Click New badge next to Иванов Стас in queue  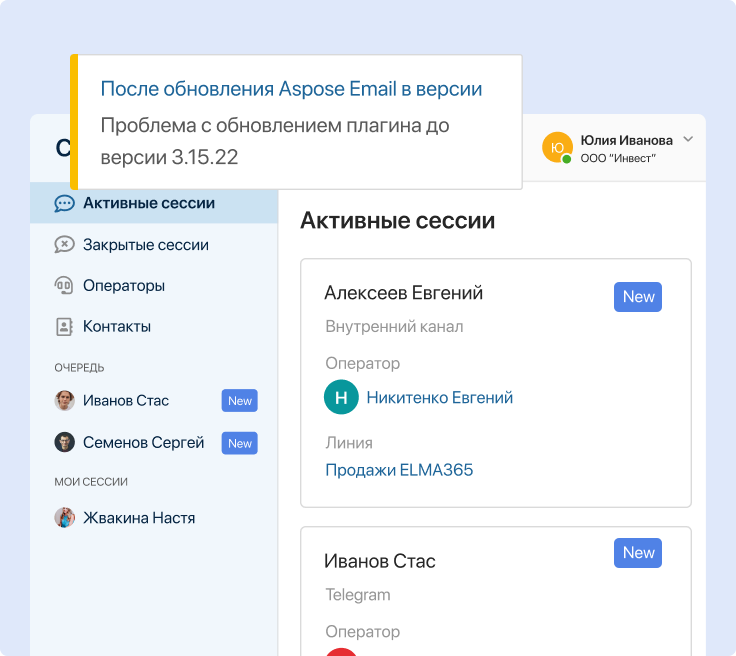239,401
